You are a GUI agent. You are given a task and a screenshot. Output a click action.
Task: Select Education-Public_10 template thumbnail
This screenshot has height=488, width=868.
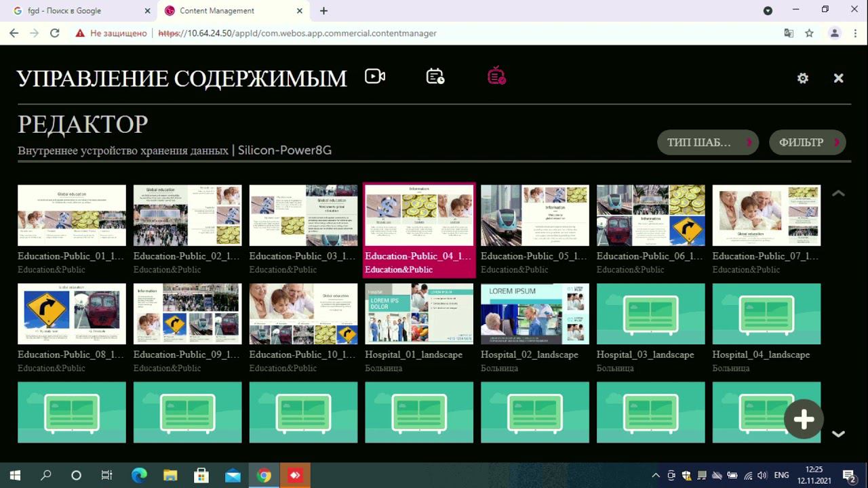click(x=303, y=314)
